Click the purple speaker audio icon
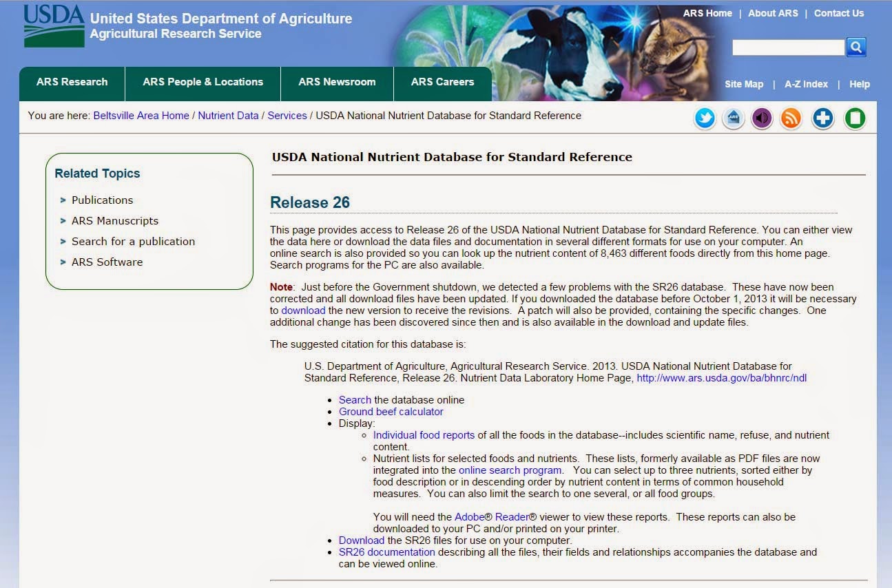This screenshot has width=892, height=588. tap(762, 118)
